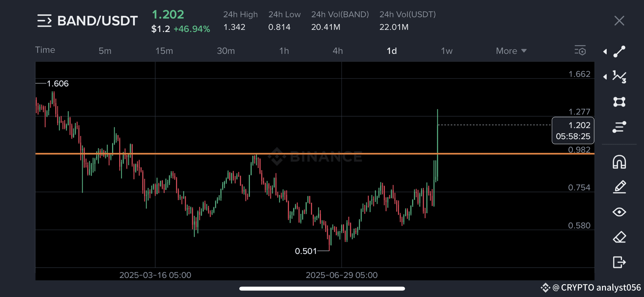This screenshot has width=644, height=297.
Task: Select the 4h timeframe
Action: pyautogui.click(x=338, y=51)
